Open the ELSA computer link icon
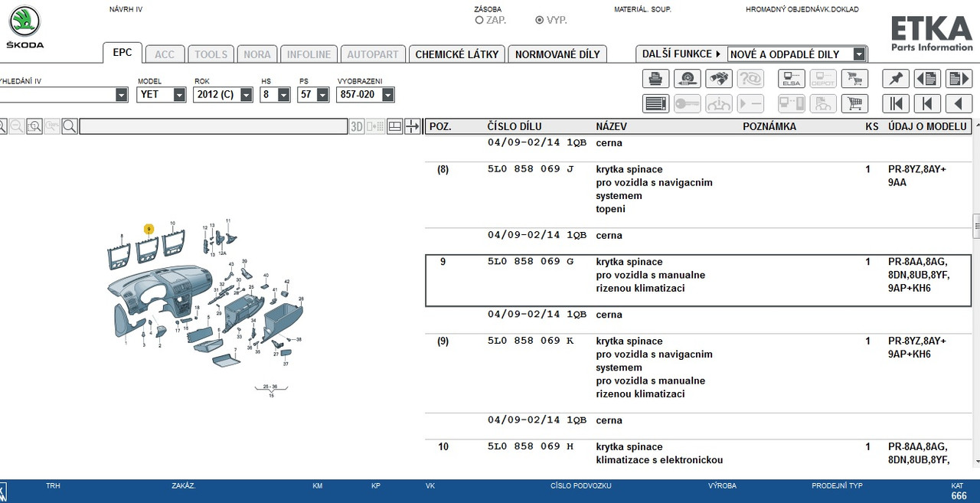 click(x=792, y=79)
